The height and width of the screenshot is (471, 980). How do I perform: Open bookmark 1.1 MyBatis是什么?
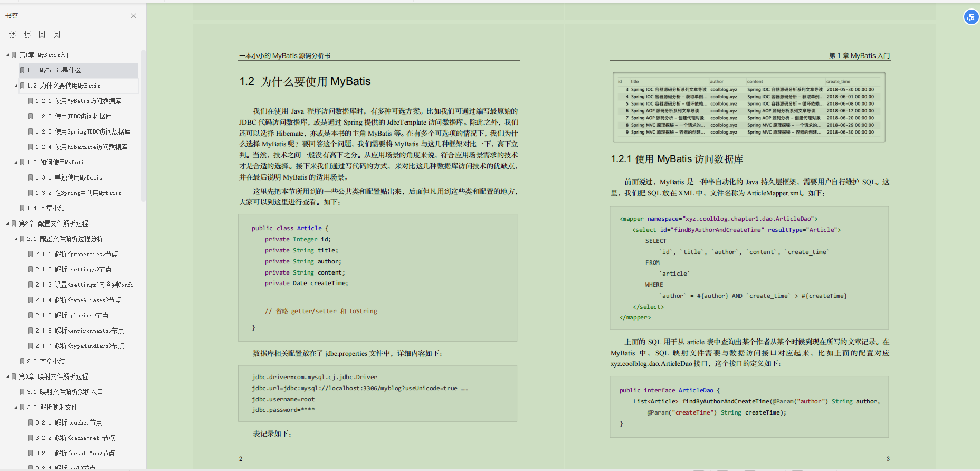[54, 70]
